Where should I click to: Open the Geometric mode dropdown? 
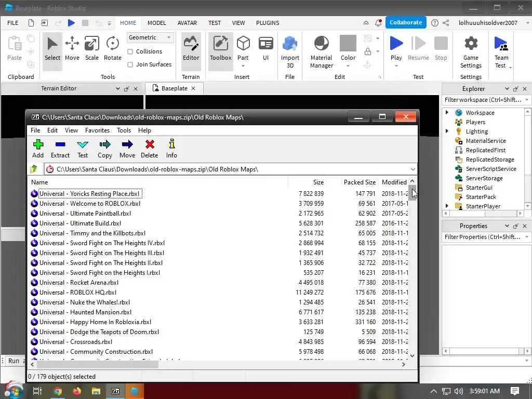click(x=150, y=37)
